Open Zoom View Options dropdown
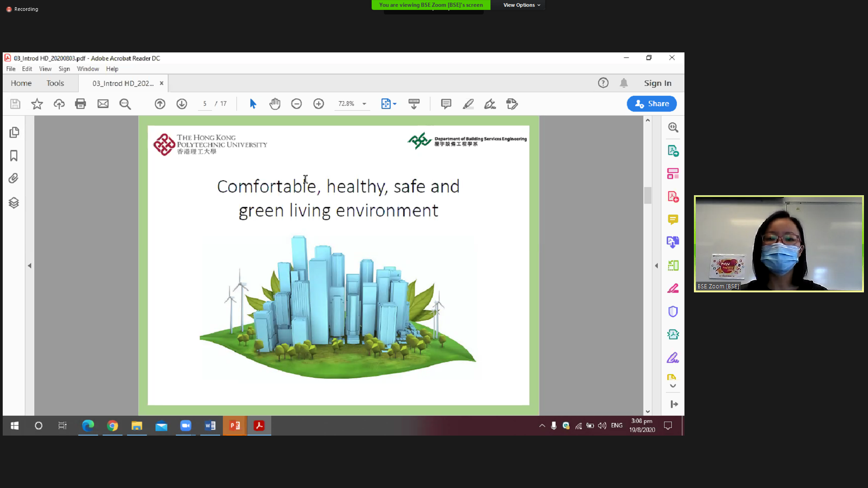This screenshot has width=868, height=488. 521,5
